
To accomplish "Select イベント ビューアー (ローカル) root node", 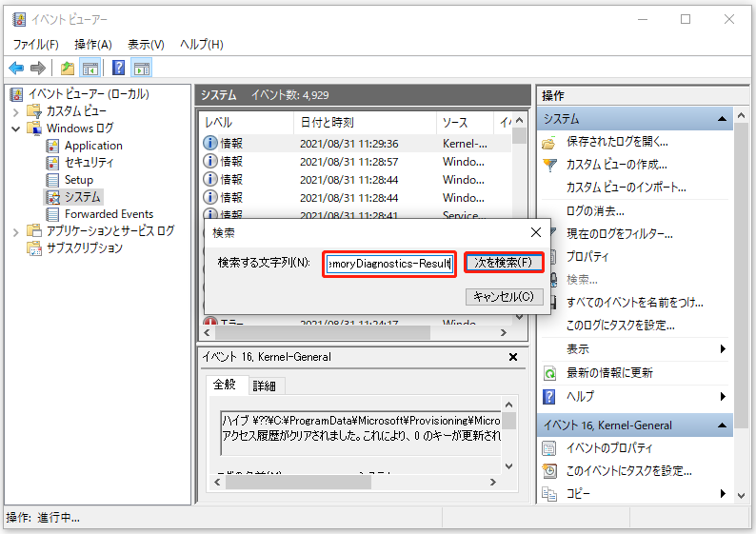I will pyautogui.click(x=89, y=93).
